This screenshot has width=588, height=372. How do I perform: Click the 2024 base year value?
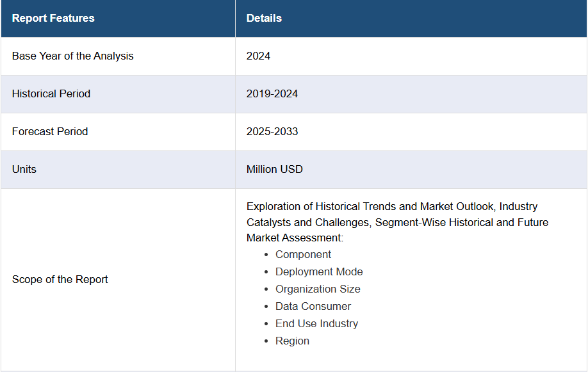point(258,56)
